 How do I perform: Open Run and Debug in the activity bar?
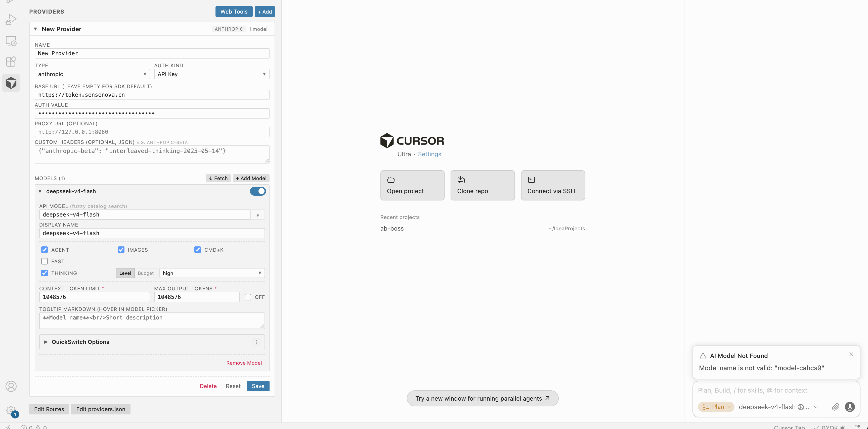pyautogui.click(x=11, y=20)
